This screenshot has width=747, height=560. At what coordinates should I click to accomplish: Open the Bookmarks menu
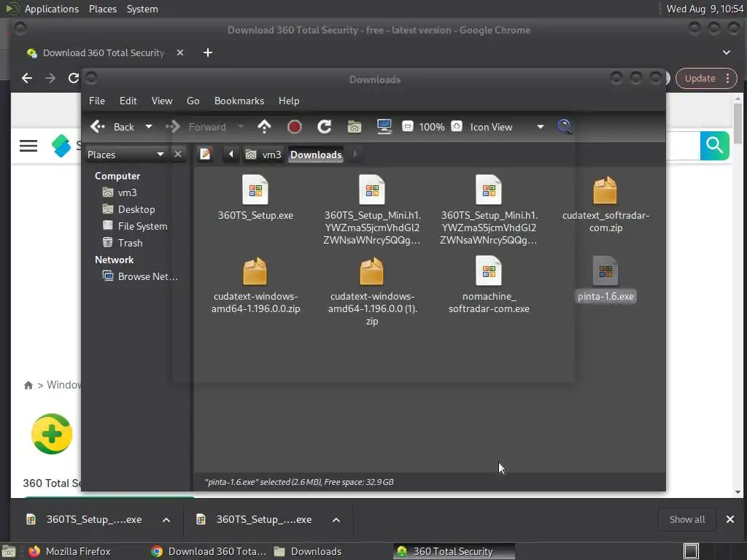pos(239,101)
